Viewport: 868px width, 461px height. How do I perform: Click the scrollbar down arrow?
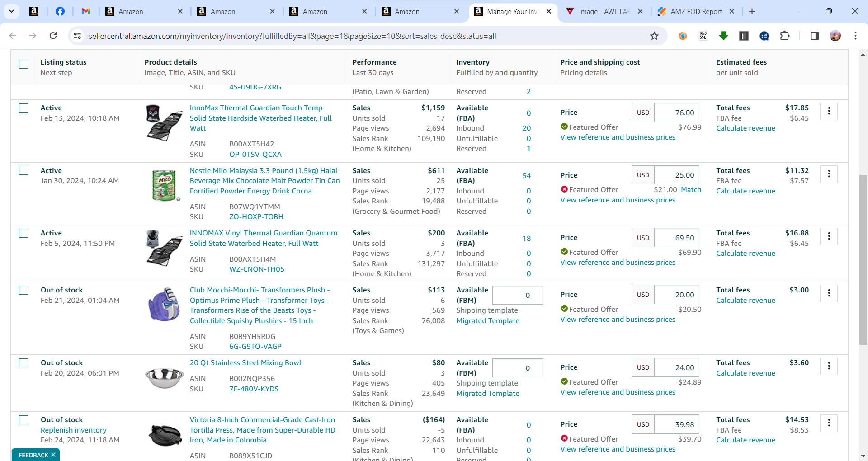point(863,456)
